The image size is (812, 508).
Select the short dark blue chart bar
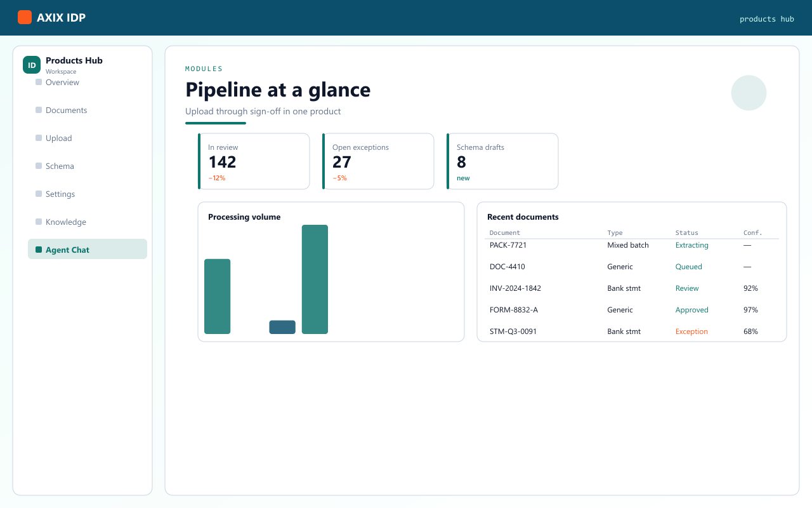point(282,327)
